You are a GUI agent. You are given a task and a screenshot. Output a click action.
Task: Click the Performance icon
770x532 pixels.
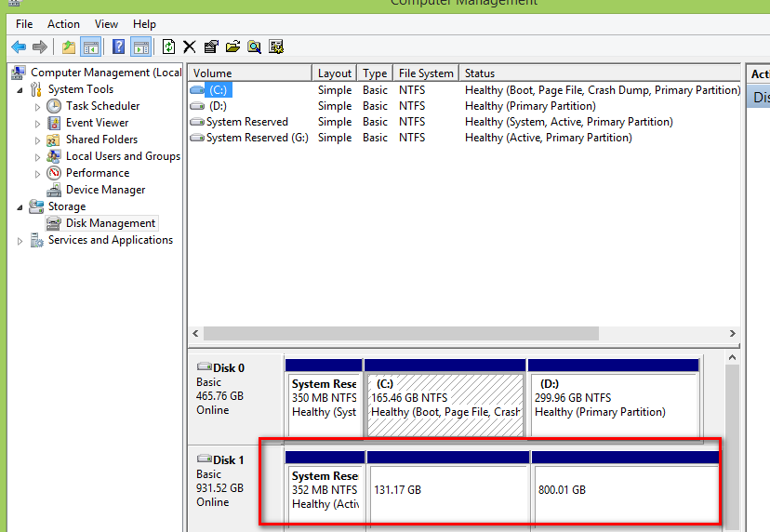tap(54, 173)
